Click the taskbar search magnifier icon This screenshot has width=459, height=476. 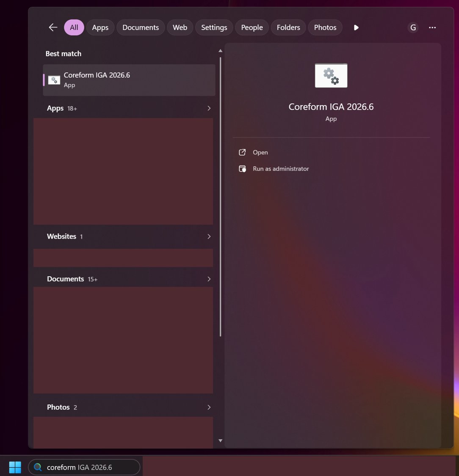click(38, 467)
